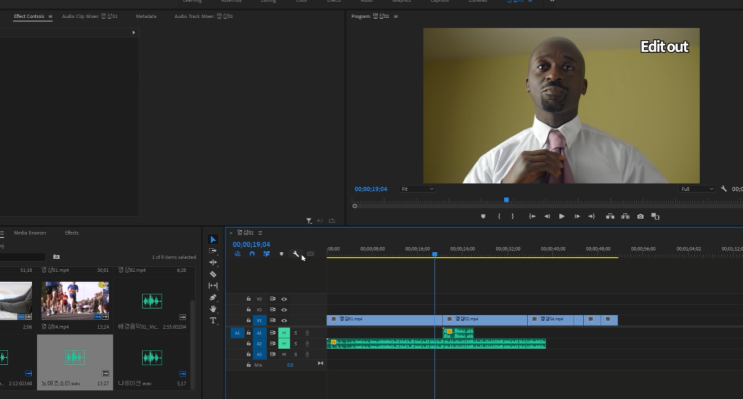Select the highlighted wav audio item in Project

coord(75,362)
